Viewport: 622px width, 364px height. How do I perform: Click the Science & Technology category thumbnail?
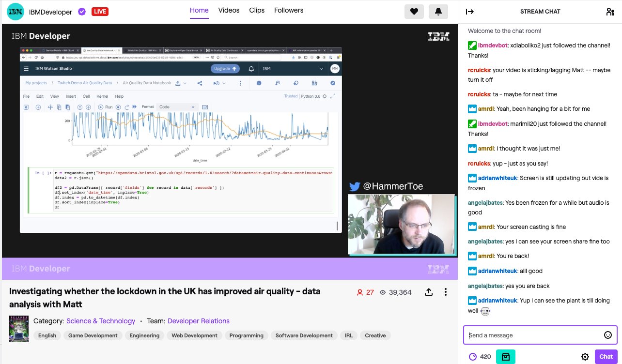pyautogui.click(x=19, y=329)
